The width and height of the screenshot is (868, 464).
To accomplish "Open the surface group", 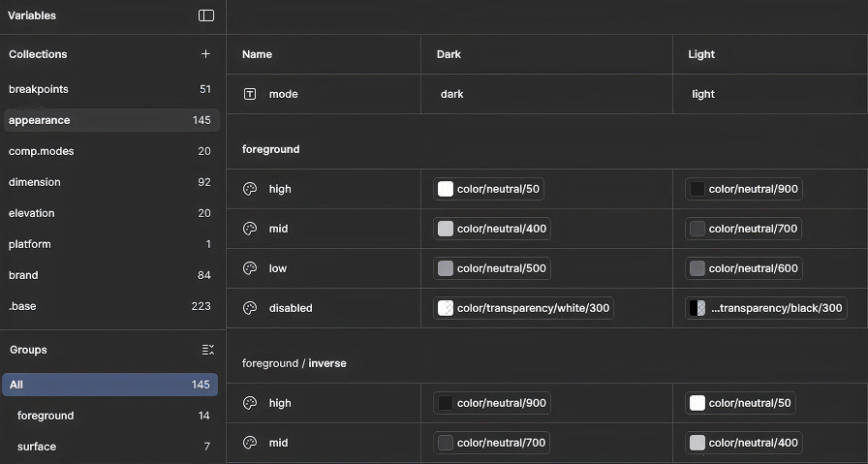I will point(37,447).
